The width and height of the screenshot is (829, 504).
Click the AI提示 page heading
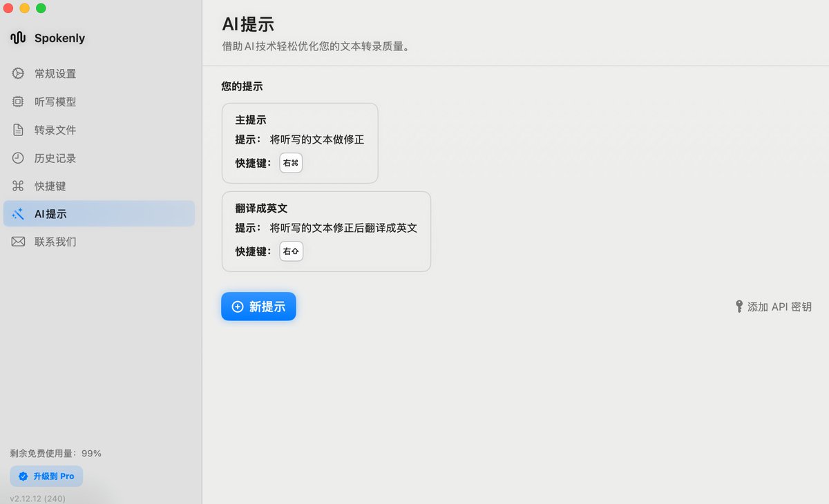248,24
